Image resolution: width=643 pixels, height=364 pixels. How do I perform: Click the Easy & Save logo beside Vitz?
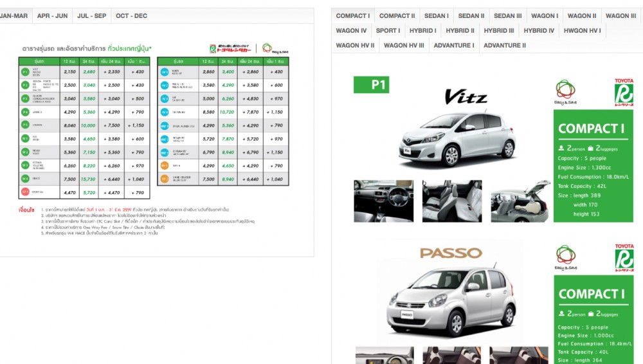point(565,92)
